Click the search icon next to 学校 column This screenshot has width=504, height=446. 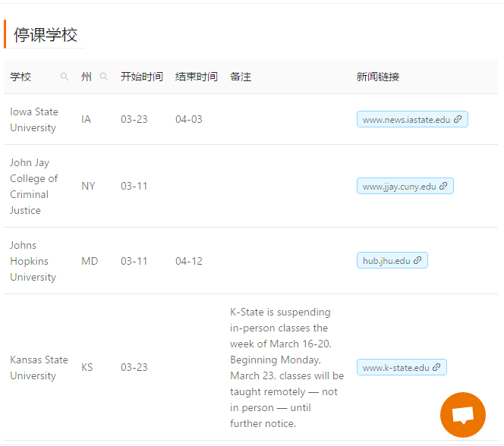65,77
